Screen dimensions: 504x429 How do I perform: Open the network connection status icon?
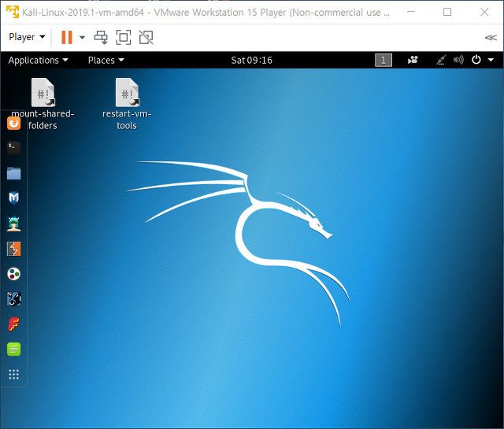[x=441, y=60]
